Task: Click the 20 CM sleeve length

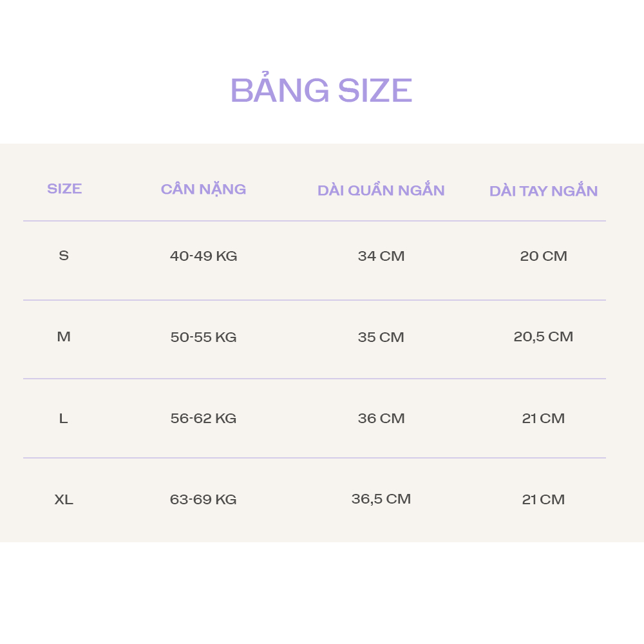Action: tap(544, 256)
